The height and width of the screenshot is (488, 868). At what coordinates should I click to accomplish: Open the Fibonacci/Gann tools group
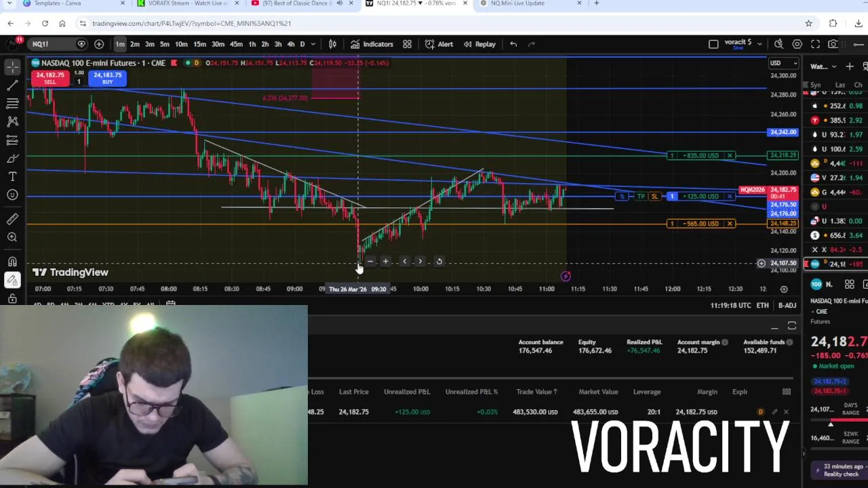[x=12, y=104]
